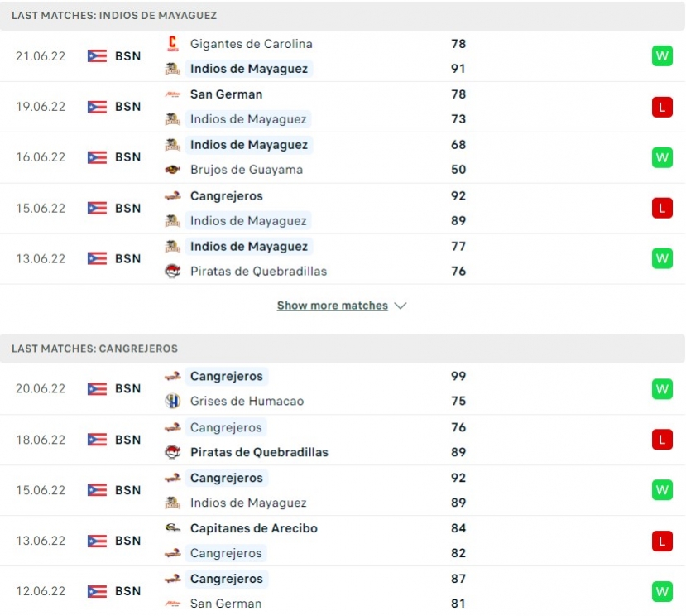Open the BSN league on 20.06.22 row
The height and width of the screenshot is (616, 686).
pyautogui.click(x=127, y=389)
